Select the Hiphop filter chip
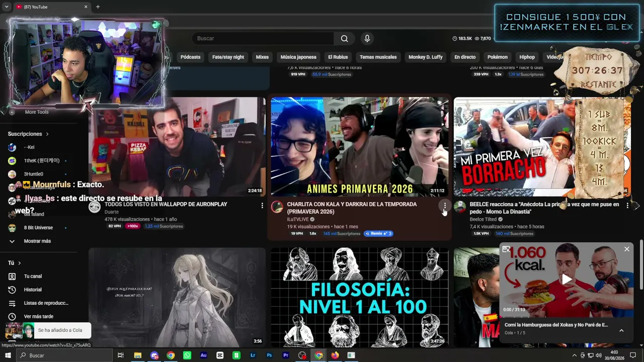 527,57
